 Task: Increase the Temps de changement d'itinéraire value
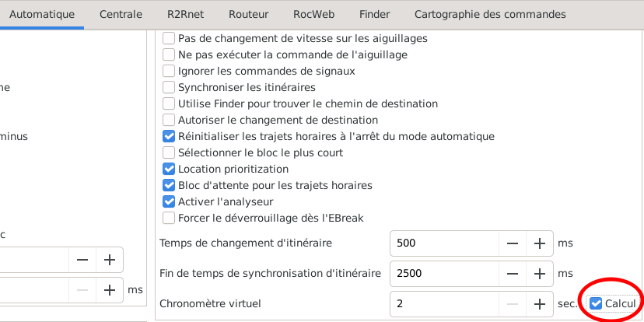539,243
